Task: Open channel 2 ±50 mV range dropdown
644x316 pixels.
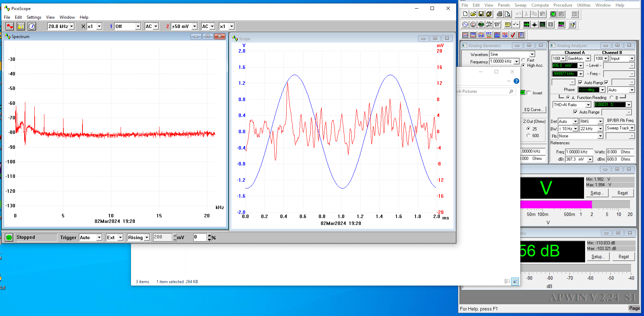Action: point(194,26)
